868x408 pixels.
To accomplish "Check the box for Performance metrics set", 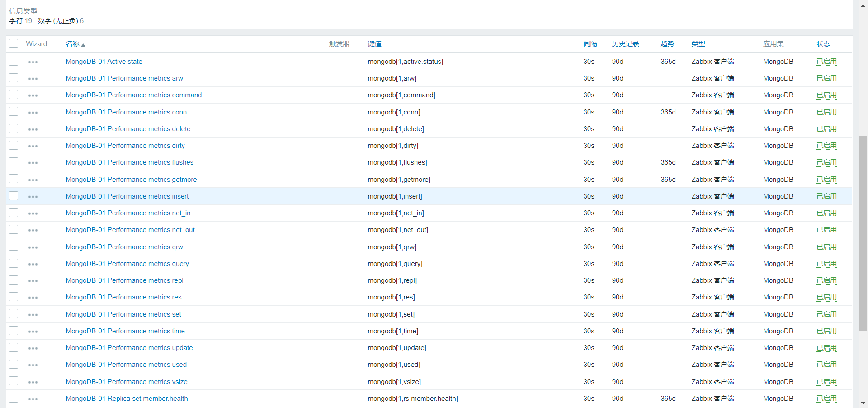I will (14, 314).
